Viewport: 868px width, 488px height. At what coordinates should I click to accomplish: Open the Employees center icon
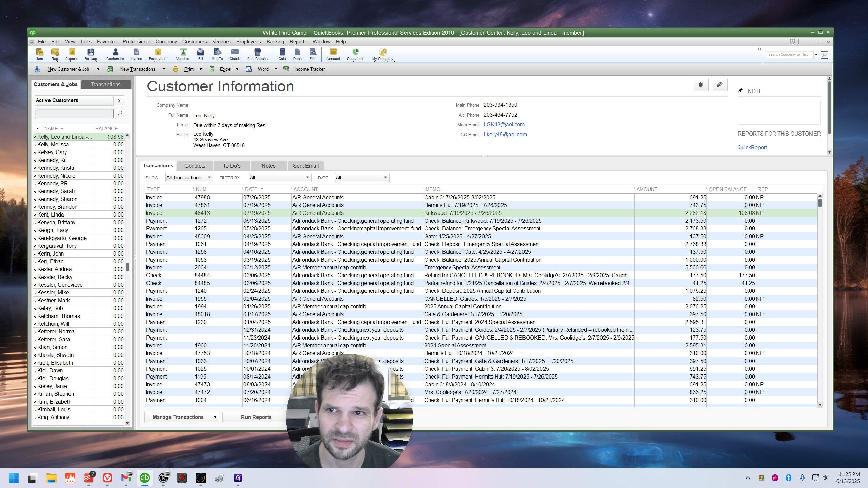point(158,54)
